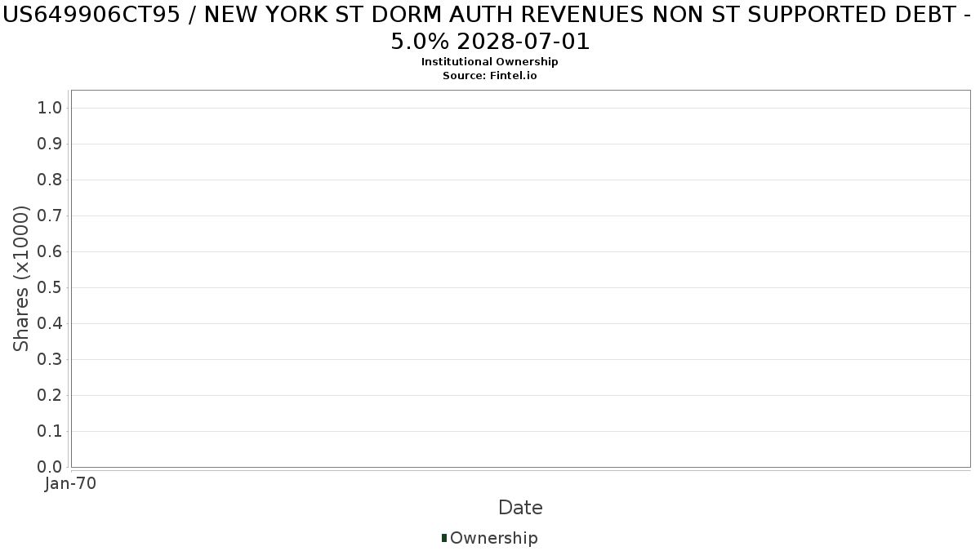The image size is (980, 551).
Task: Select the Jan-70 x-axis tick label
Action: coord(71,484)
